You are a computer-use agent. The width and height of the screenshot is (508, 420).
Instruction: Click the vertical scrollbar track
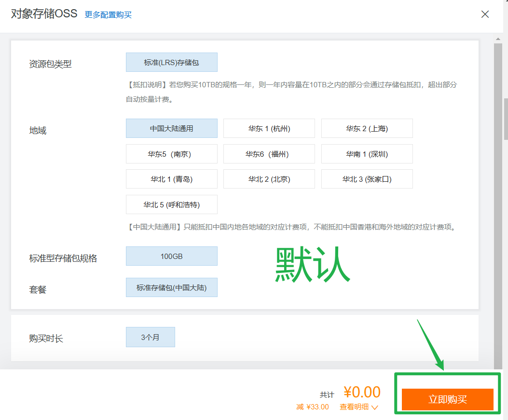[498, 207]
